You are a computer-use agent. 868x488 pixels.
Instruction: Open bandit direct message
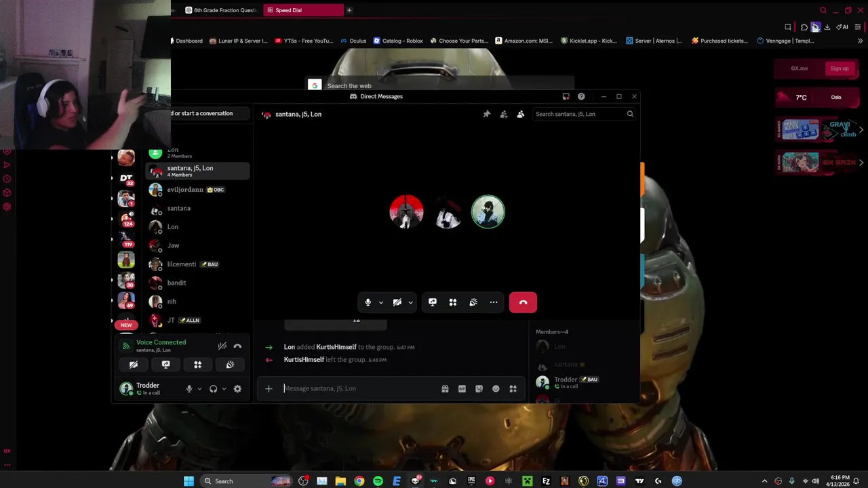tap(197, 283)
